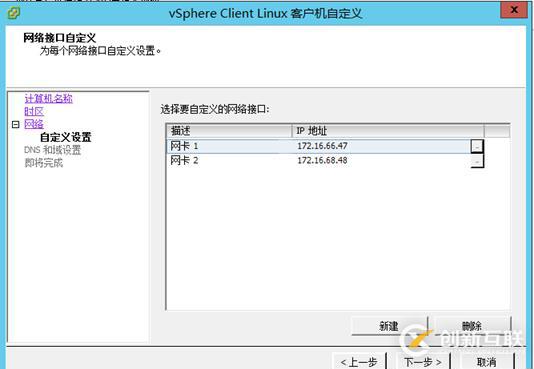Cancel the wizard with the 取消 button
The image size is (534, 369).
tap(486, 362)
